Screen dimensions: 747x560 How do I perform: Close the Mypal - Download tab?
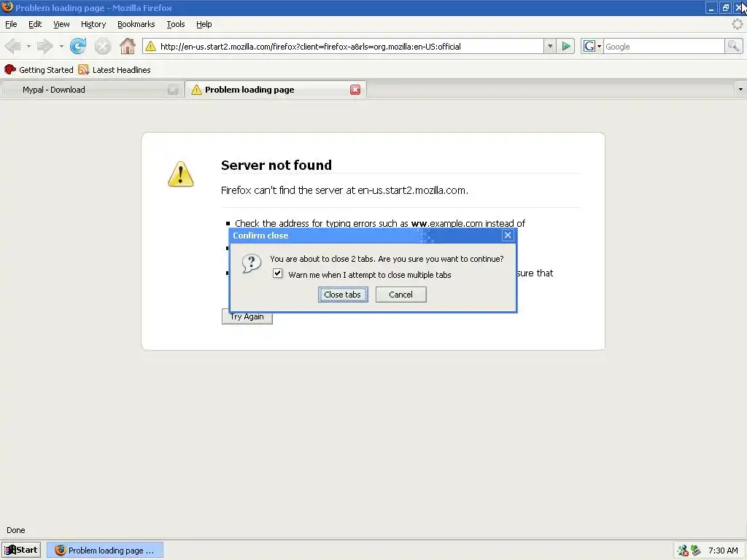(x=173, y=90)
